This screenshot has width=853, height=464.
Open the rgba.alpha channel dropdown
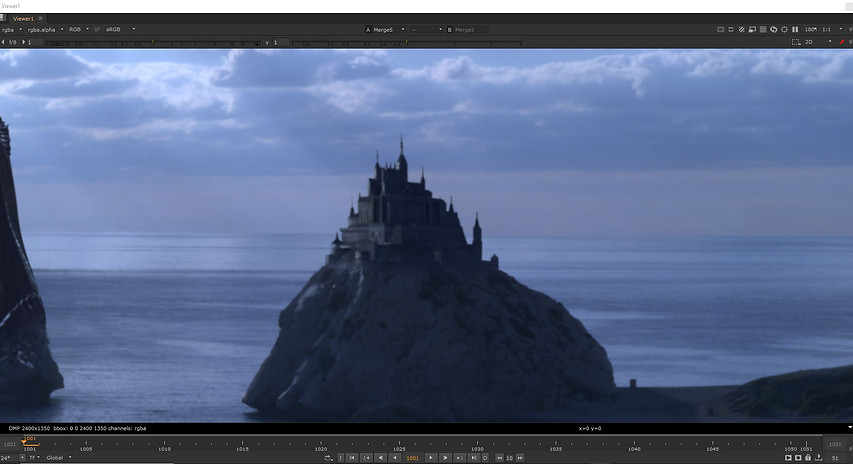pos(45,29)
